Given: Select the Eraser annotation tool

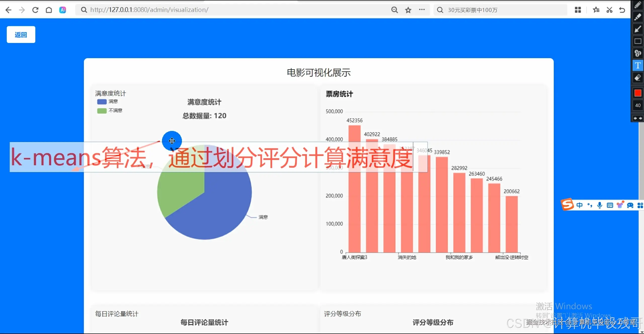Looking at the screenshot, I should [x=638, y=78].
